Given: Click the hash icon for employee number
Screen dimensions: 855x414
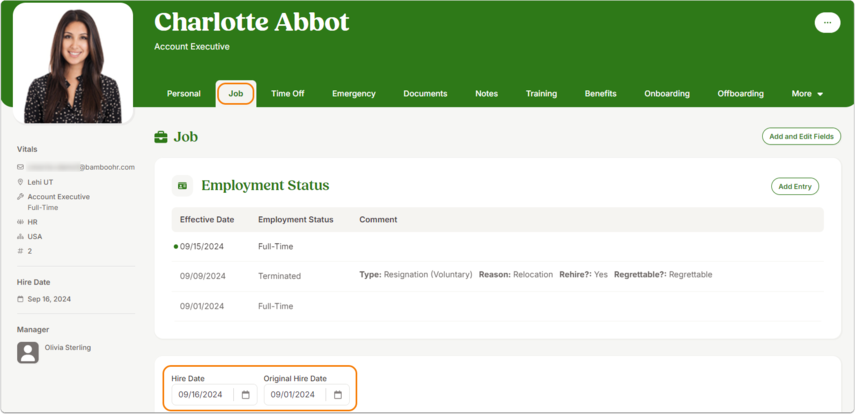Looking at the screenshot, I should (20, 251).
